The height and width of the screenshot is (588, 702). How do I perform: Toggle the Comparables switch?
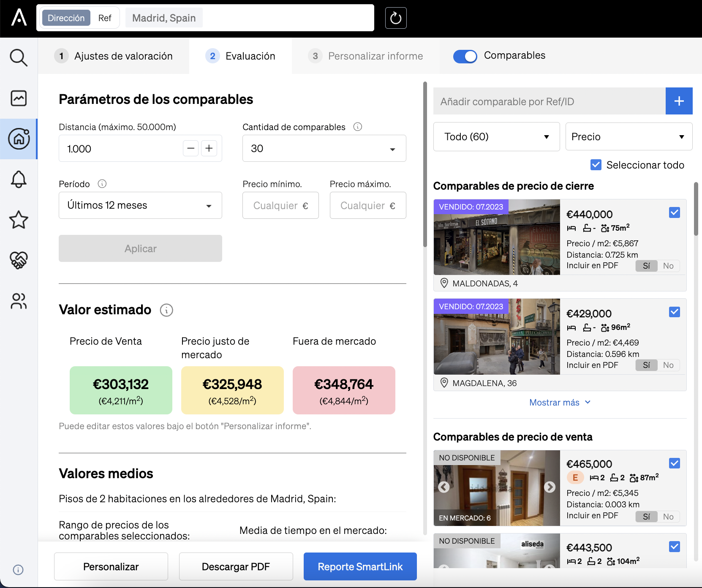[465, 56]
